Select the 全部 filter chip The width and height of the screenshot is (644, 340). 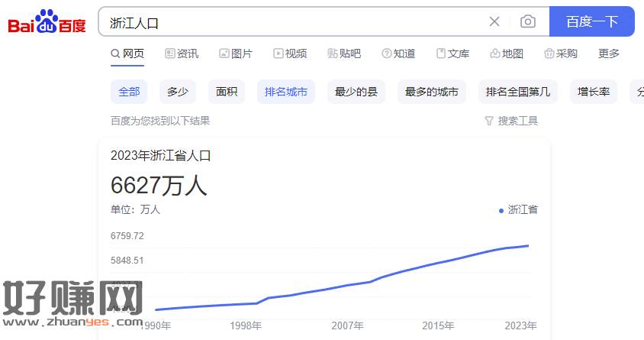coord(129,92)
